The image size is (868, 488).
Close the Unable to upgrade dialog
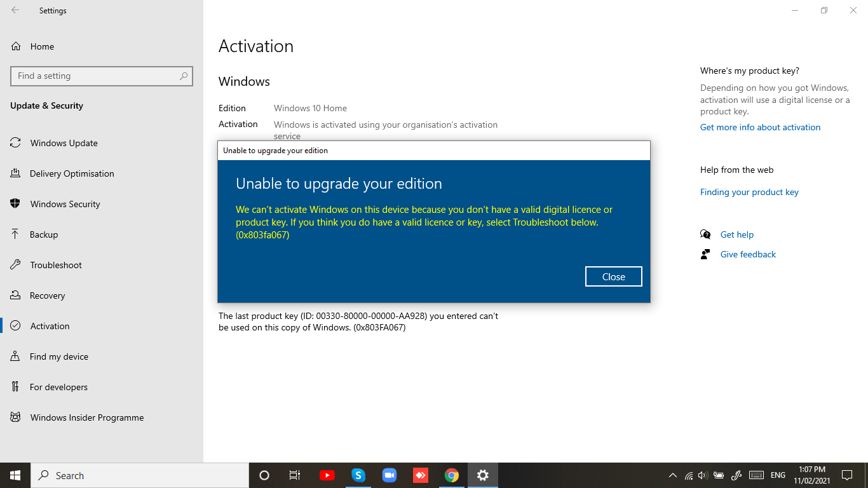point(613,276)
